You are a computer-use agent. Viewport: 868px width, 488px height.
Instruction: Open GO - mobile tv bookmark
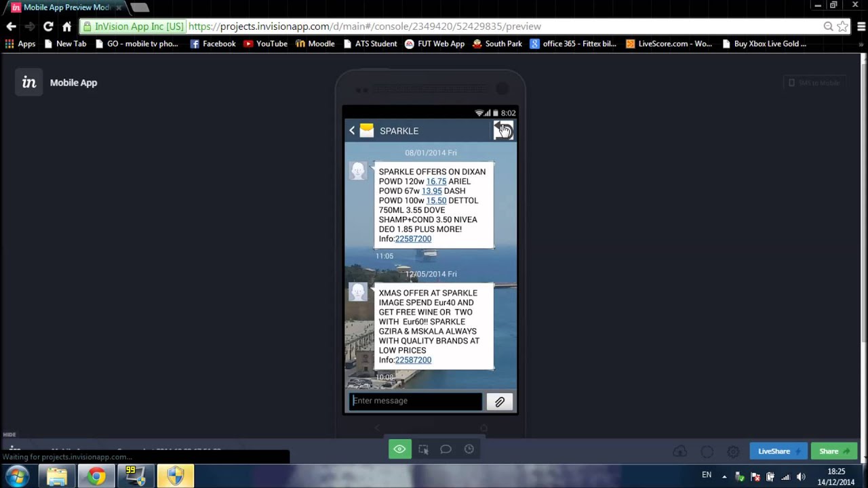[136, 44]
